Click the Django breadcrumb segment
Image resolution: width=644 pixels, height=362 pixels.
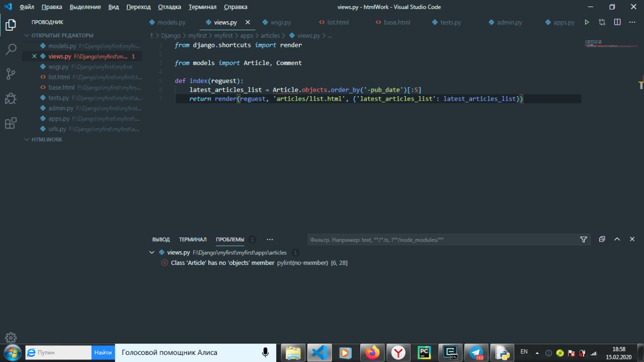tap(171, 36)
